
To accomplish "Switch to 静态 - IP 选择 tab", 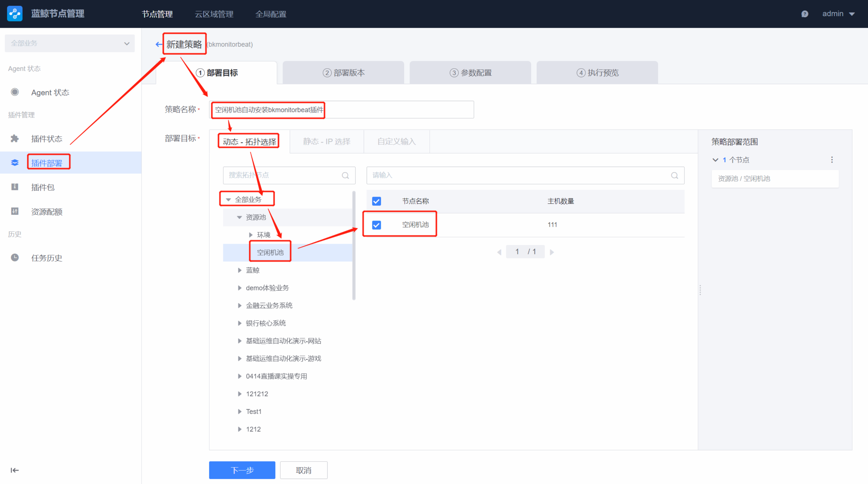I will point(327,142).
